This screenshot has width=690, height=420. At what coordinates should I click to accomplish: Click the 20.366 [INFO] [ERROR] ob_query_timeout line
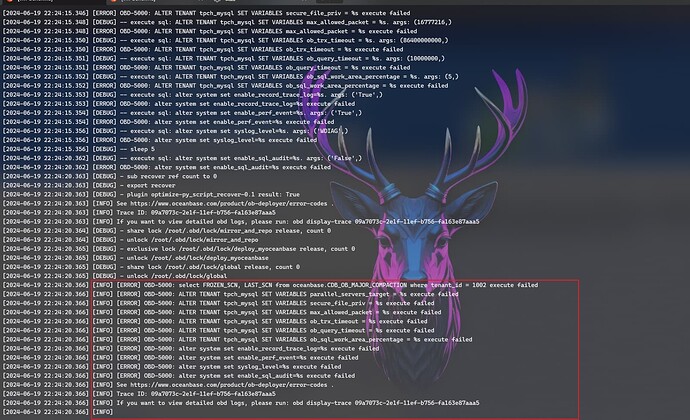(219, 330)
